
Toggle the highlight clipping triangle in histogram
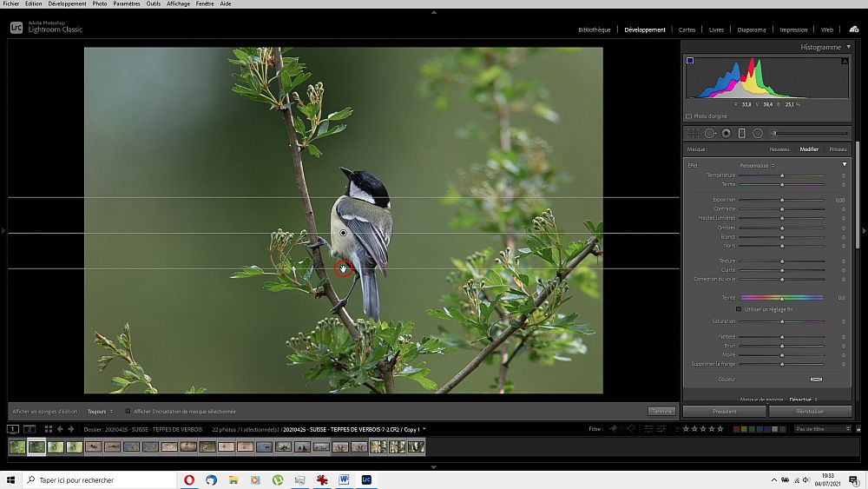click(845, 61)
